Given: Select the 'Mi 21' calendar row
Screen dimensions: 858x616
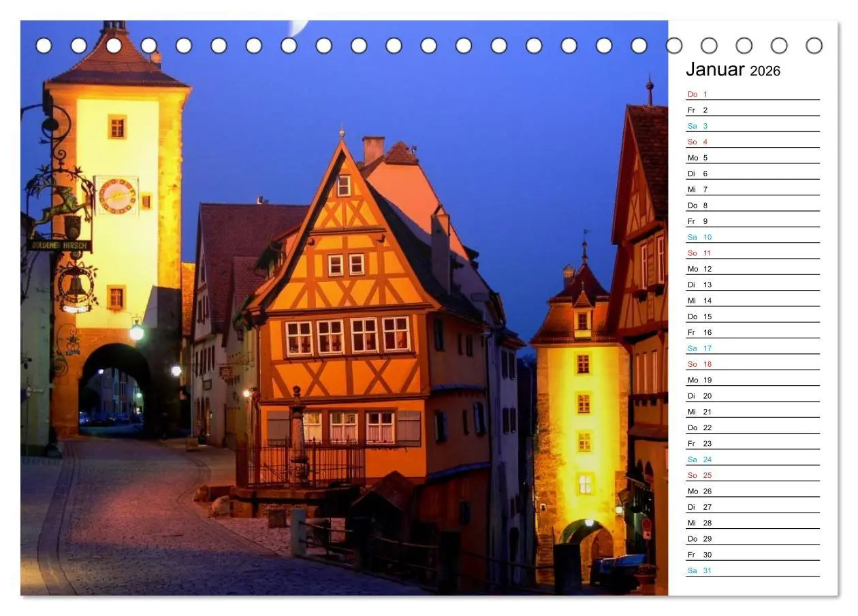Looking at the screenshot, I should coord(752,412).
